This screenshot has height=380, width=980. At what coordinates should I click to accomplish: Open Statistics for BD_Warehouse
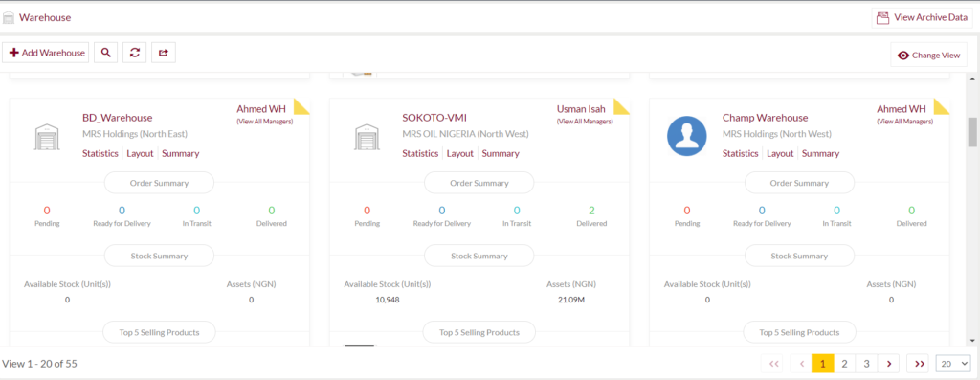pyautogui.click(x=100, y=153)
